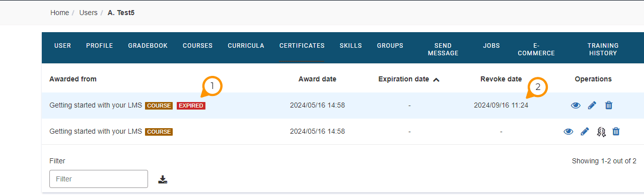
Task: Sort by Revoke date column header
Action: point(501,79)
